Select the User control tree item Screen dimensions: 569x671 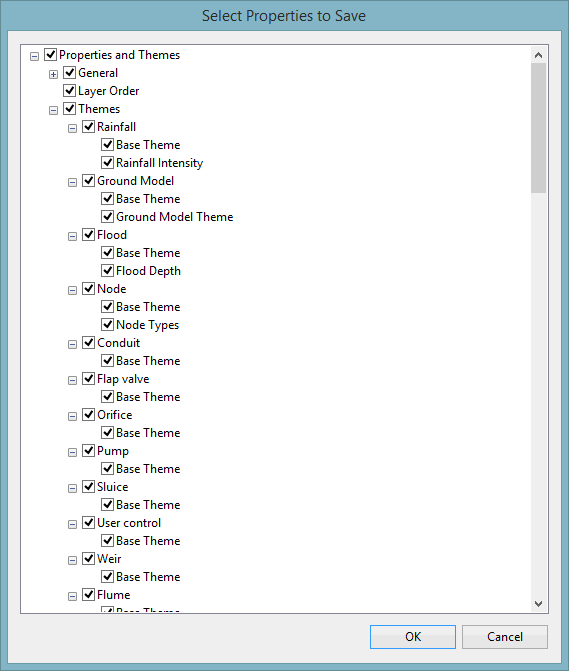[129, 523]
